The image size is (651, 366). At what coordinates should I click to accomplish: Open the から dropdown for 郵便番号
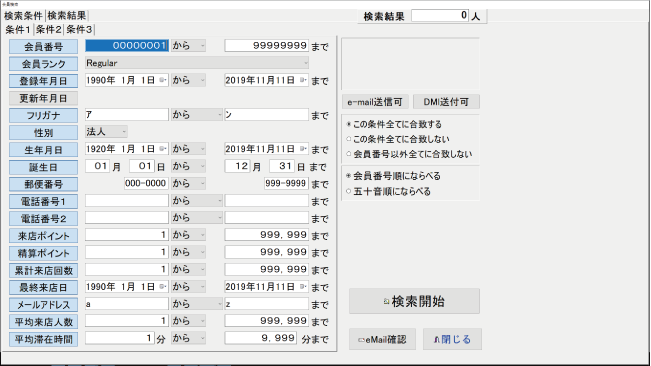click(x=188, y=183)
